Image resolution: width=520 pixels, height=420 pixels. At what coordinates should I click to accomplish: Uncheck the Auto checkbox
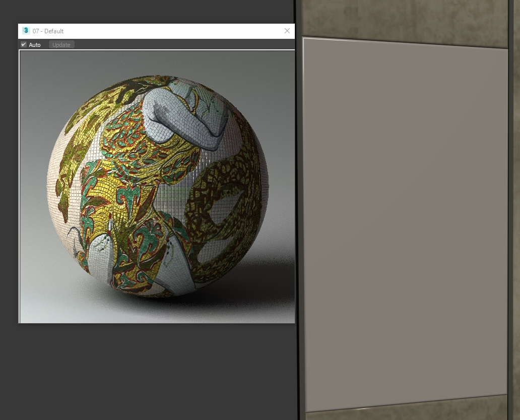coord(24,45)
